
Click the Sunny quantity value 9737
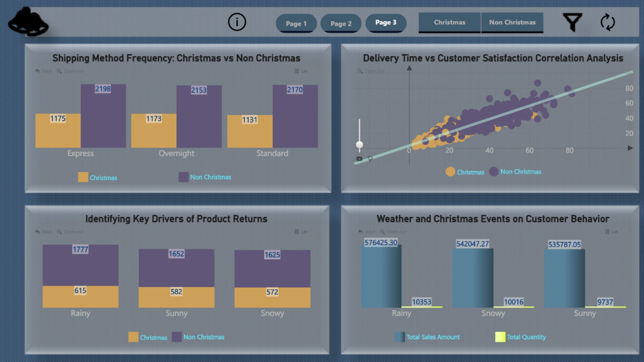[605, 302]
